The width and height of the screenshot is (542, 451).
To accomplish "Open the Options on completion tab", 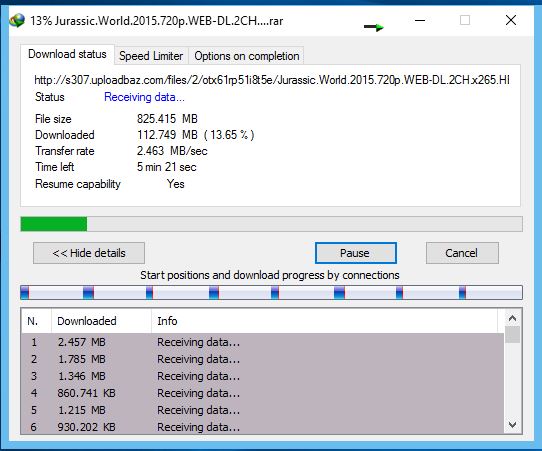I will tap(246, 56).
